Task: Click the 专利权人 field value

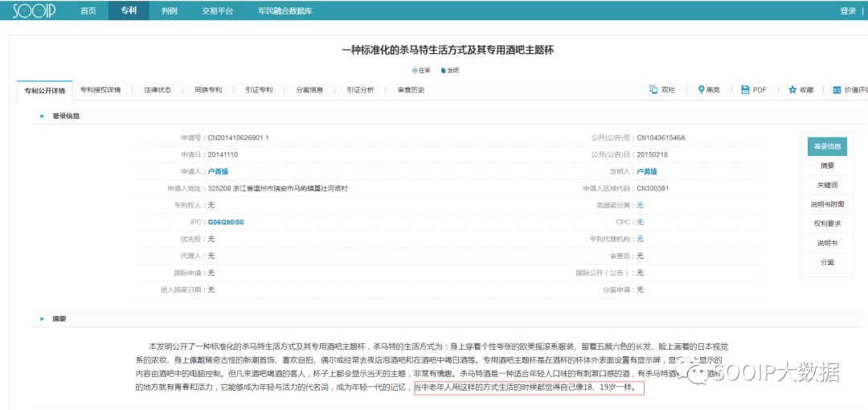Action: (x=211, y=205)
